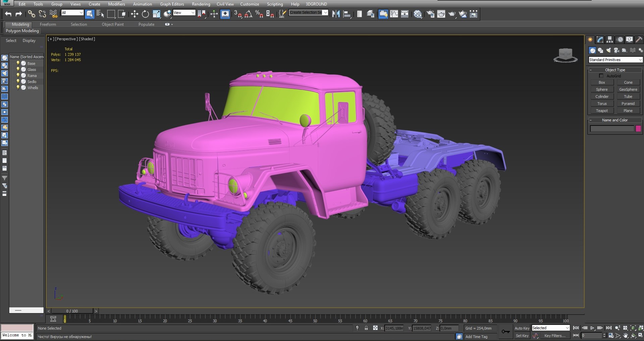Click the Redo arrow icon
Screen dimensions: 644x341
pos(19,14)
